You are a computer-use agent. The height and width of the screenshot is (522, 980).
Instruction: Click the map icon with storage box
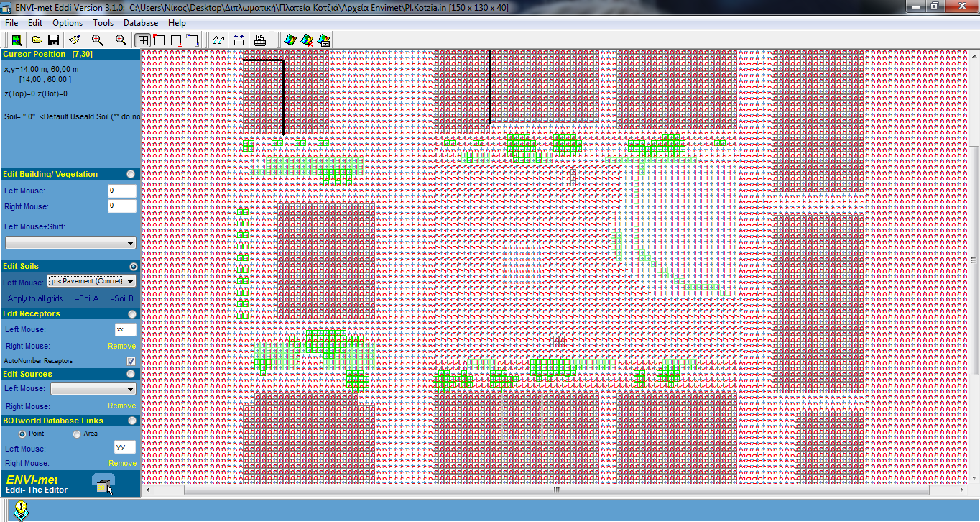coord(324,40)
